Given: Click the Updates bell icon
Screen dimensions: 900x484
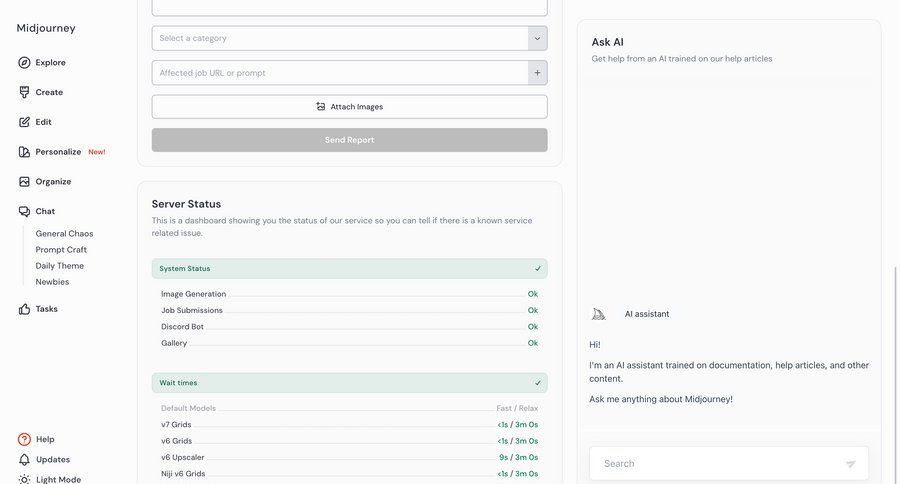Looking at the screenshot, I should click(24, 459).
